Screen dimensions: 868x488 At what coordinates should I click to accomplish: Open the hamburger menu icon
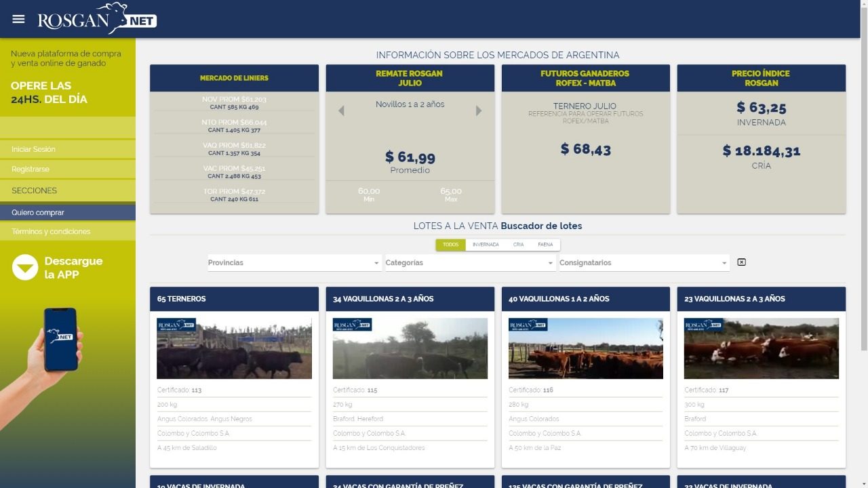(18, 19)
